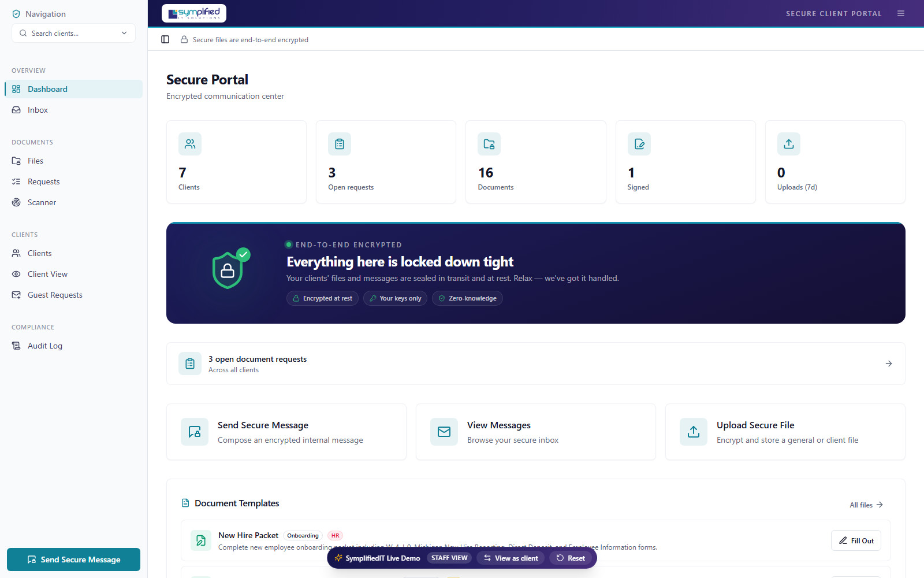Open the View Messages card
This screenshot has height=578, width=924.
[x=536, y=432]
